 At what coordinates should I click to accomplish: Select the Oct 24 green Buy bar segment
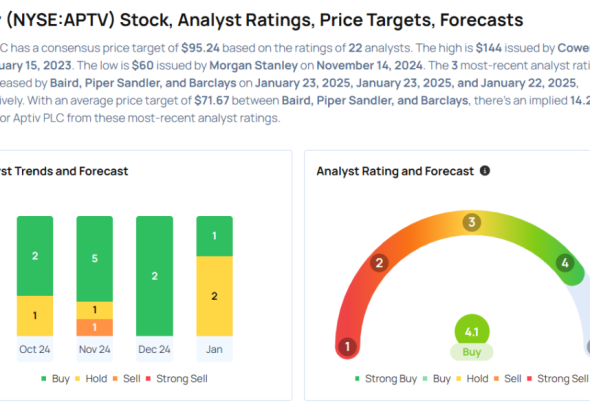pos(35,256)
